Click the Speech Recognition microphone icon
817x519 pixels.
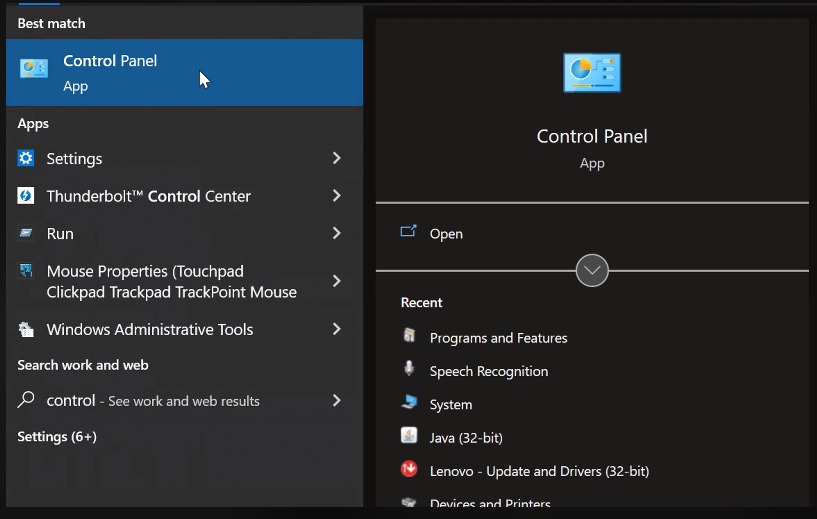pyautogui.click(x=409, y=368)
